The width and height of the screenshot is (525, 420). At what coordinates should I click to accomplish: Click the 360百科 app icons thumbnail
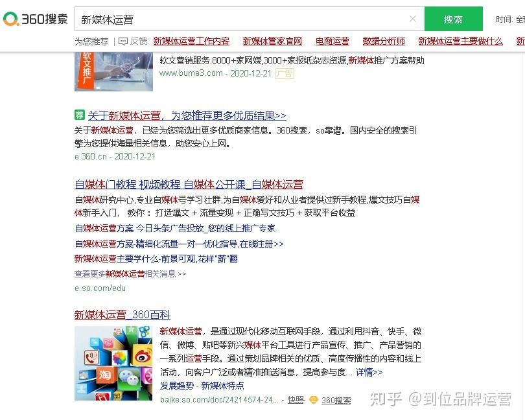tap(113, 364)
